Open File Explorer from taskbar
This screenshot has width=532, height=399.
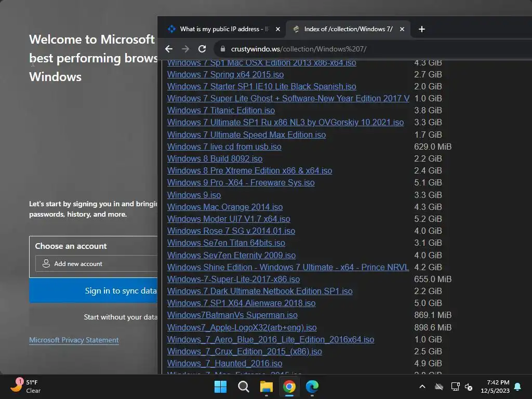pyautogui.click(x=267, y=387)
